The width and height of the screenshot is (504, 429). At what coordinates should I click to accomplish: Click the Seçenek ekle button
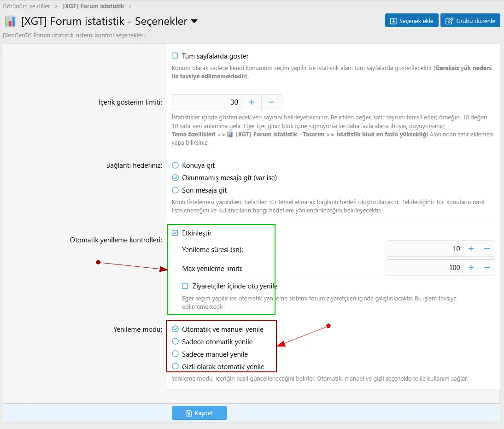411,21
